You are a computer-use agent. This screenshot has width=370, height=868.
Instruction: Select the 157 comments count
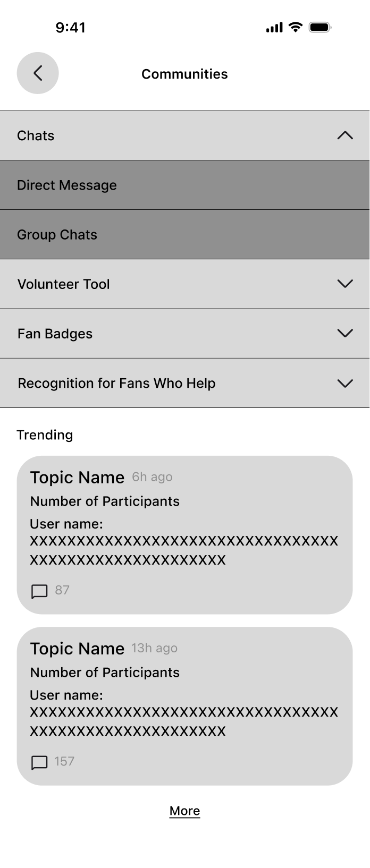pos(64,761)
